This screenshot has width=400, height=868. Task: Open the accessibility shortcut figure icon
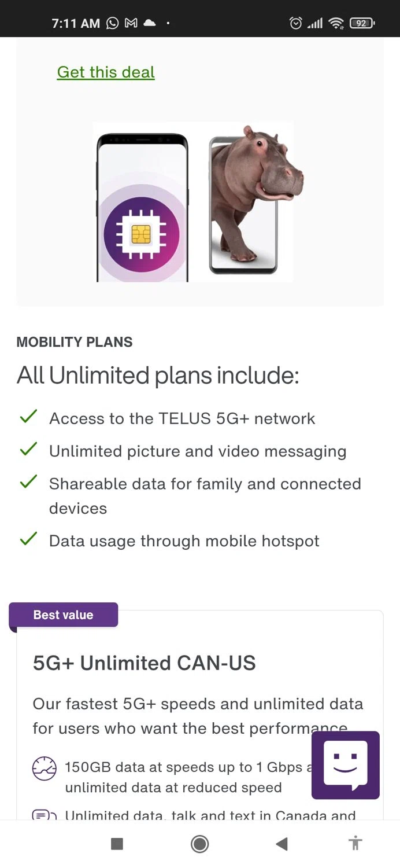[355, 843]
